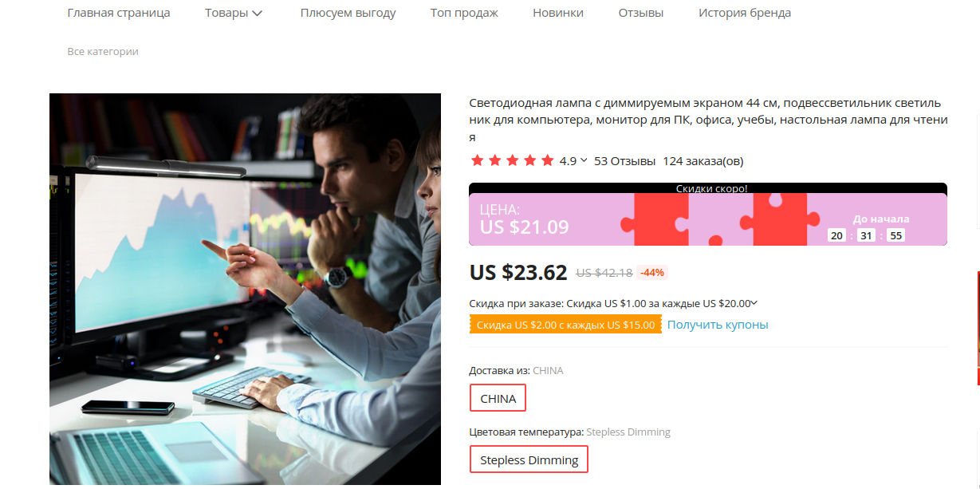Open the Плюсуем выгоду tab

[348, 13]
